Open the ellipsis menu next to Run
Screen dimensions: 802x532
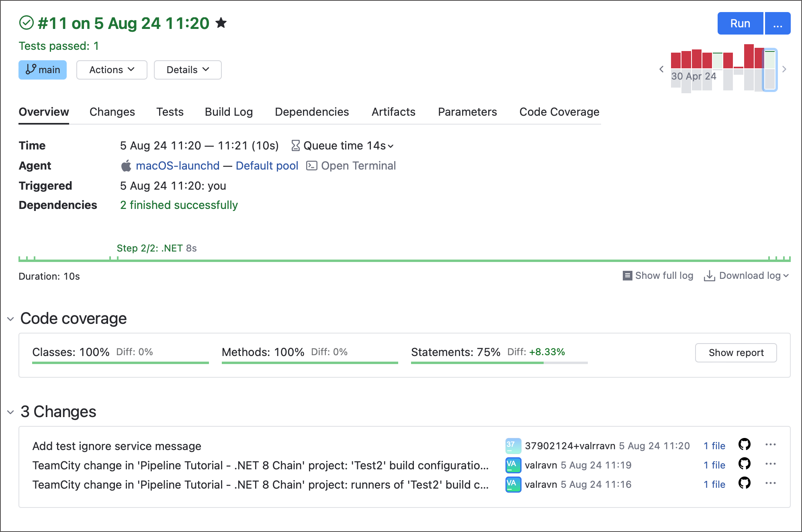click(777, 23)
